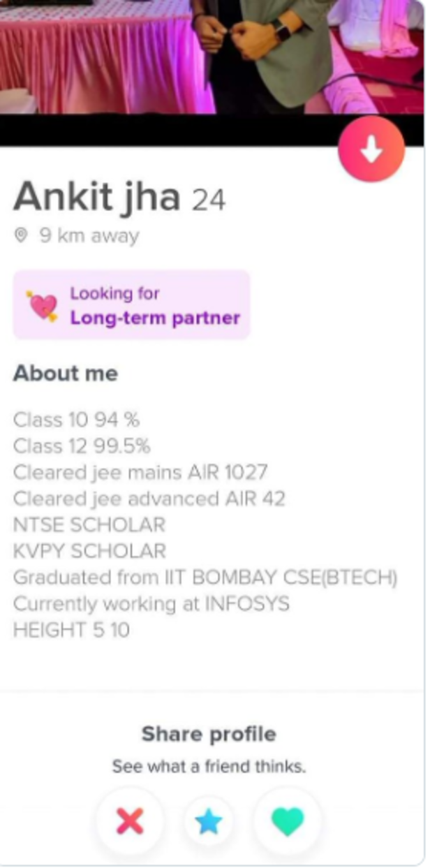Open Share profile
430x868 pixels.
[209, 734]
